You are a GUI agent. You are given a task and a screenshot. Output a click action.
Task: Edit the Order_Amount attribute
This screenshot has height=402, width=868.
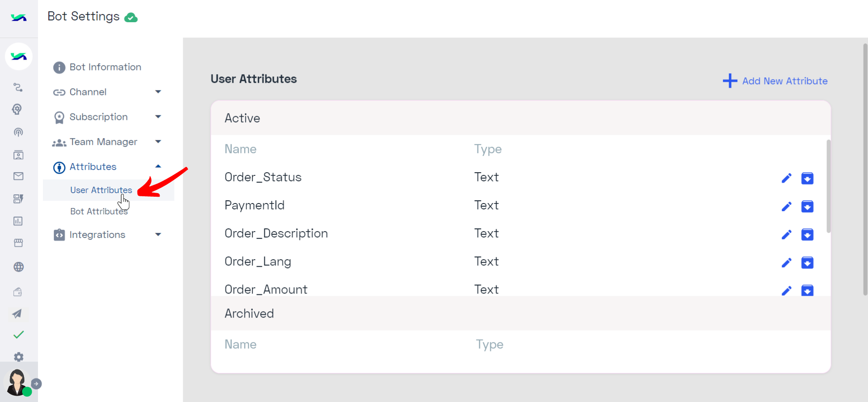coord(787,290)
